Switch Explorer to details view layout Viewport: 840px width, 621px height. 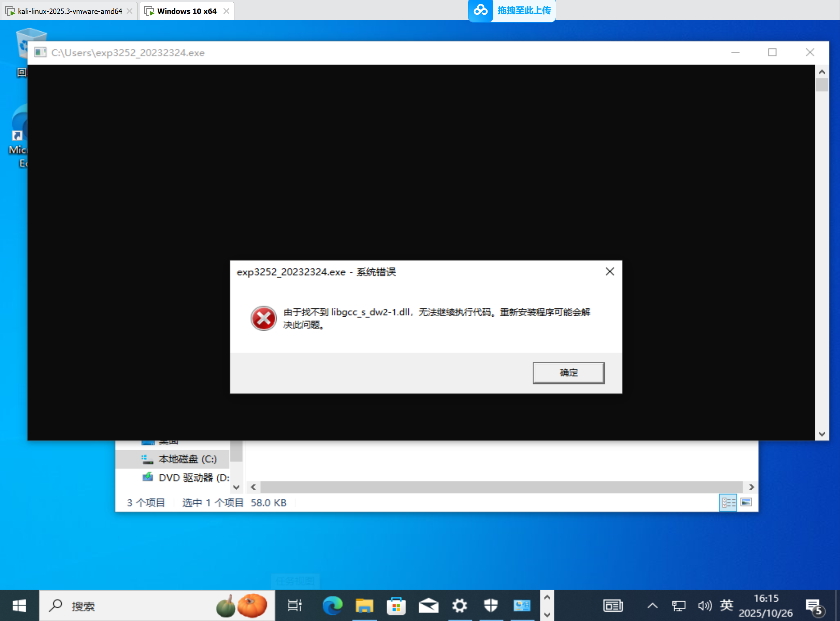coord(728,503)
